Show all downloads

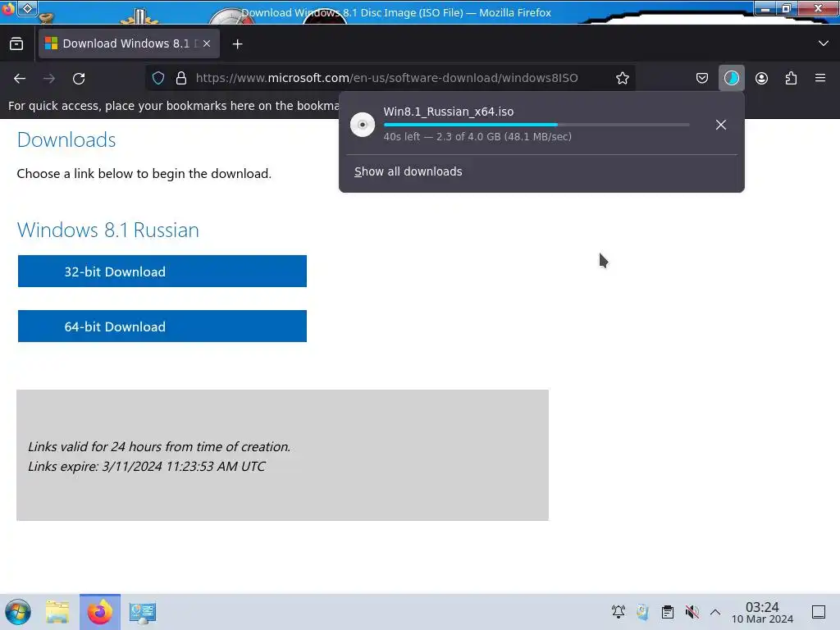409,171
